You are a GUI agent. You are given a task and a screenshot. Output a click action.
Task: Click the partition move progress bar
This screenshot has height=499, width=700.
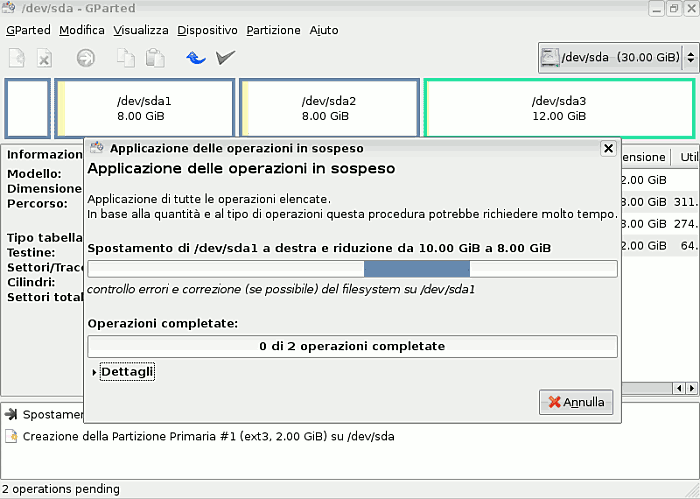point(352,268)
